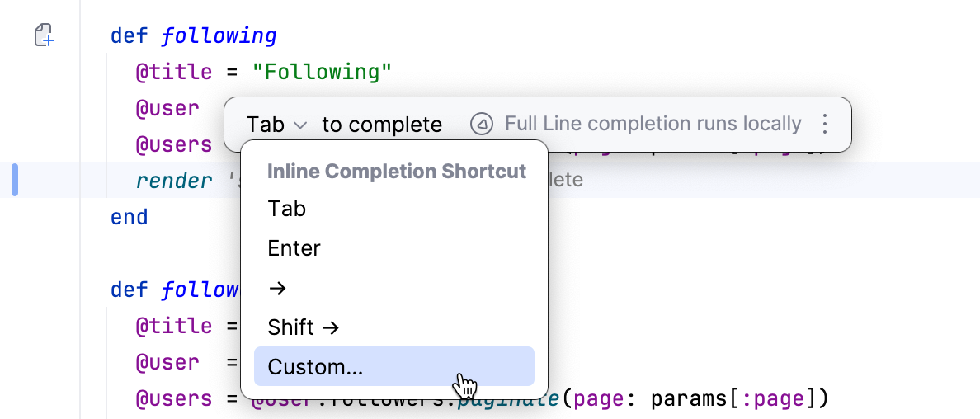Choose Tab as the completion shortcut
The width and height of the screenshot is (980, 419).
[287, 209]
